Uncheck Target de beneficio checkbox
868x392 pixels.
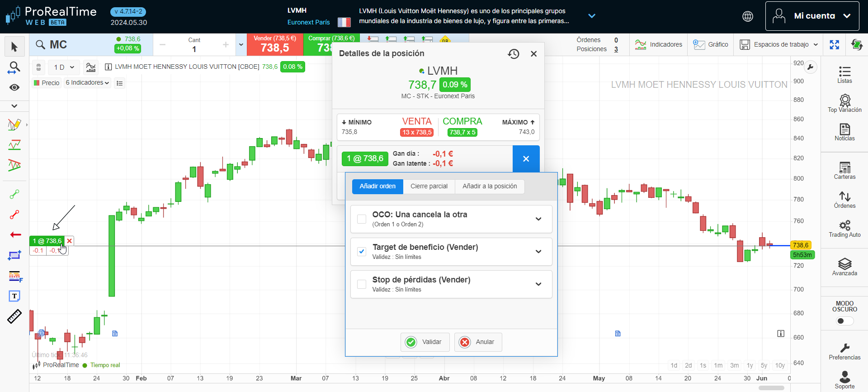click(x=362, y=252)
